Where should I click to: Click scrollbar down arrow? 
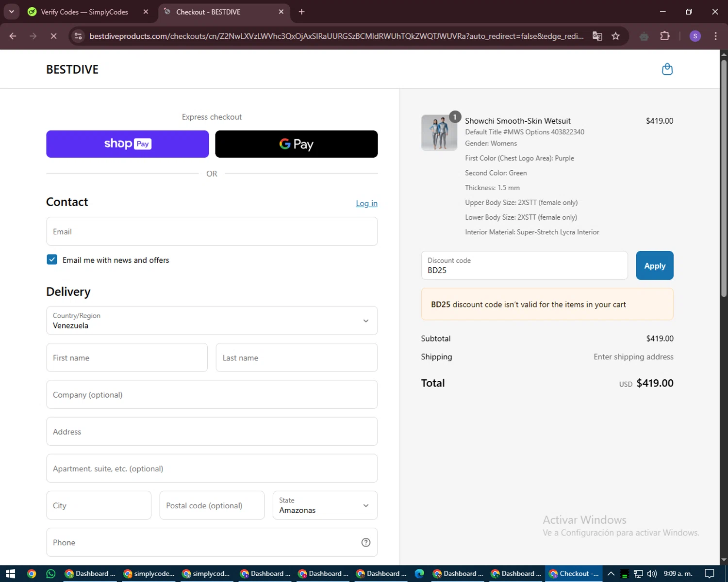coord(724,560)
